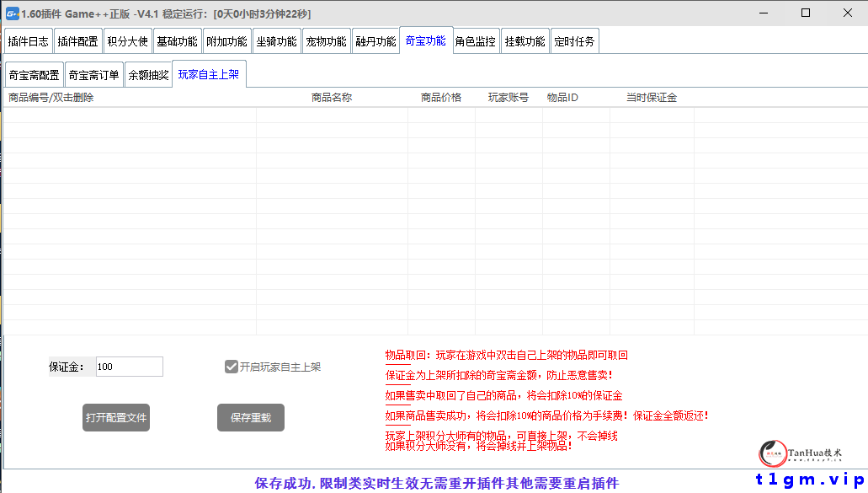Select the 定时任务 tab
The height and width of the screenshot is (493, 868).
[x=573, y=40]
